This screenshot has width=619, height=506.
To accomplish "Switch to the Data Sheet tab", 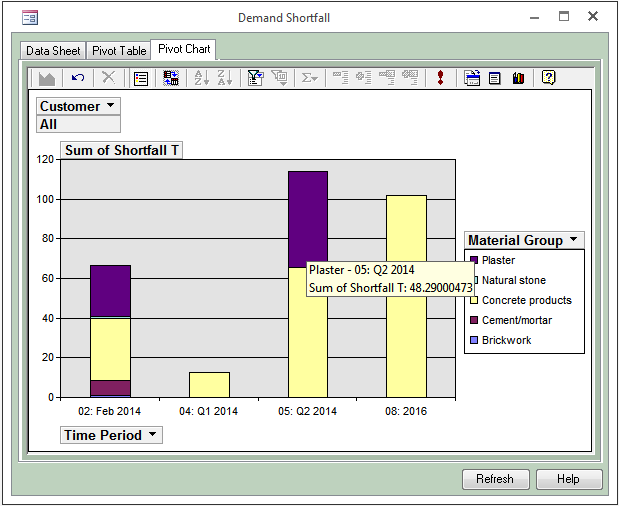I will pos(53,51).
